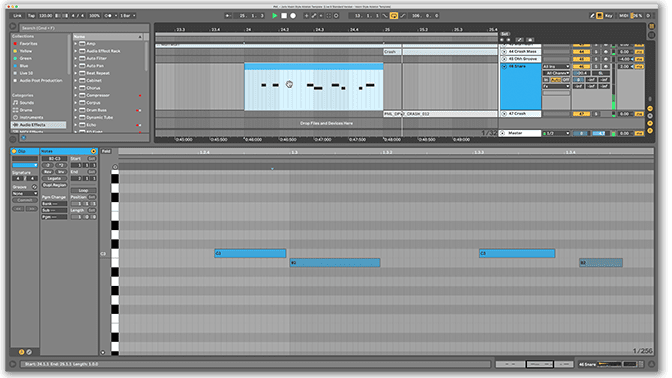The height and width of the screenshot is (378, 672).
Task: Enable the MIDI map mode switch
Action: [623, 15]
